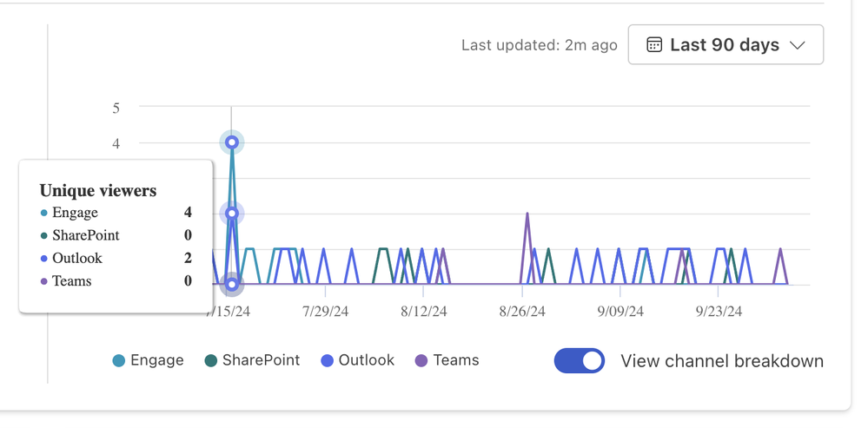Click the 8/12/24 x-axis date label
The width and height of the screenshot is (868, 428).
[x=423, y=312]
